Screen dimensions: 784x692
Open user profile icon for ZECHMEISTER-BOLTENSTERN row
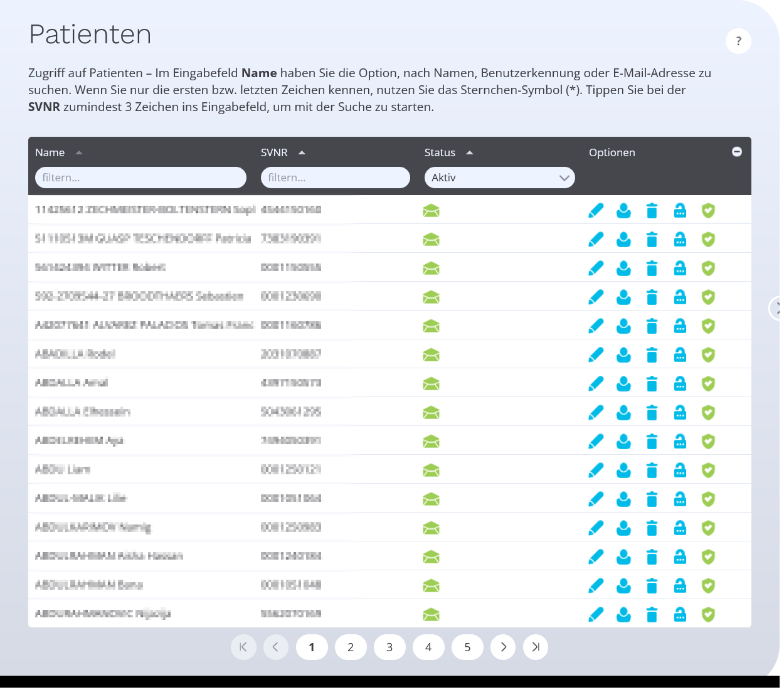(623, 211)
